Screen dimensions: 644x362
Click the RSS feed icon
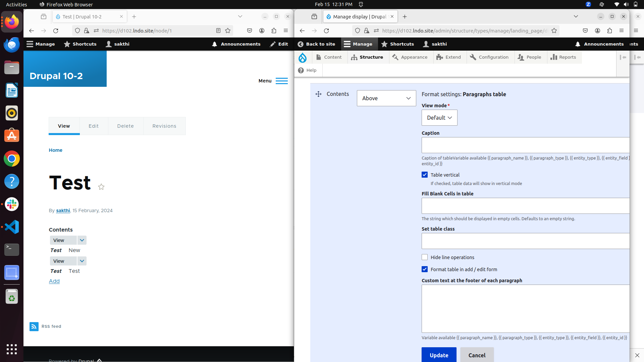(34, 326)
